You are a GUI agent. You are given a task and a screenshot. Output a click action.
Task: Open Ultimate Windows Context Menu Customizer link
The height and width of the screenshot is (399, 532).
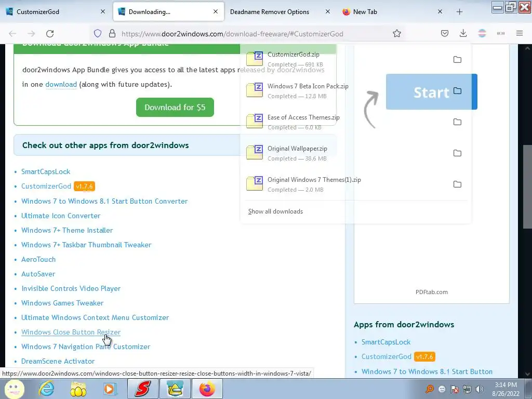95,318
